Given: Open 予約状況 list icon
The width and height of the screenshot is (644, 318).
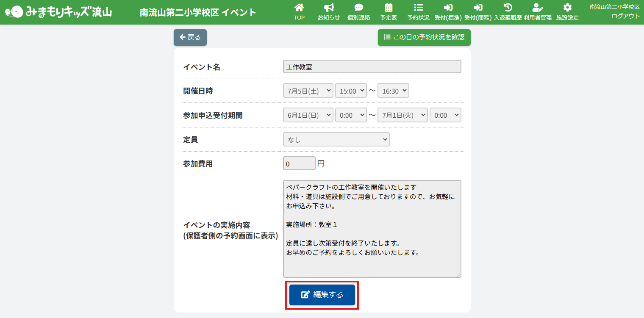Looking at the screenshot, I should click(x=418, y=8).
